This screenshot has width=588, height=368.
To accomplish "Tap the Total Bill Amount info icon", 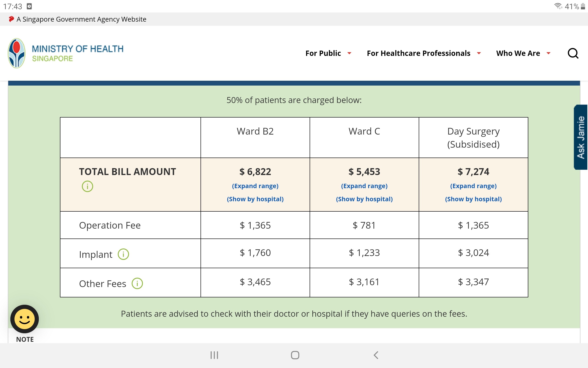I will [x=87, y=187].
